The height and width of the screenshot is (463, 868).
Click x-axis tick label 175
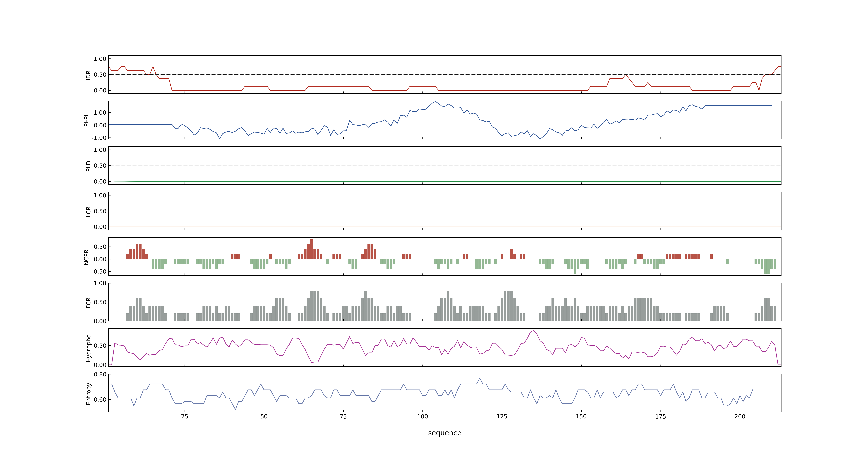pos(660,416)
